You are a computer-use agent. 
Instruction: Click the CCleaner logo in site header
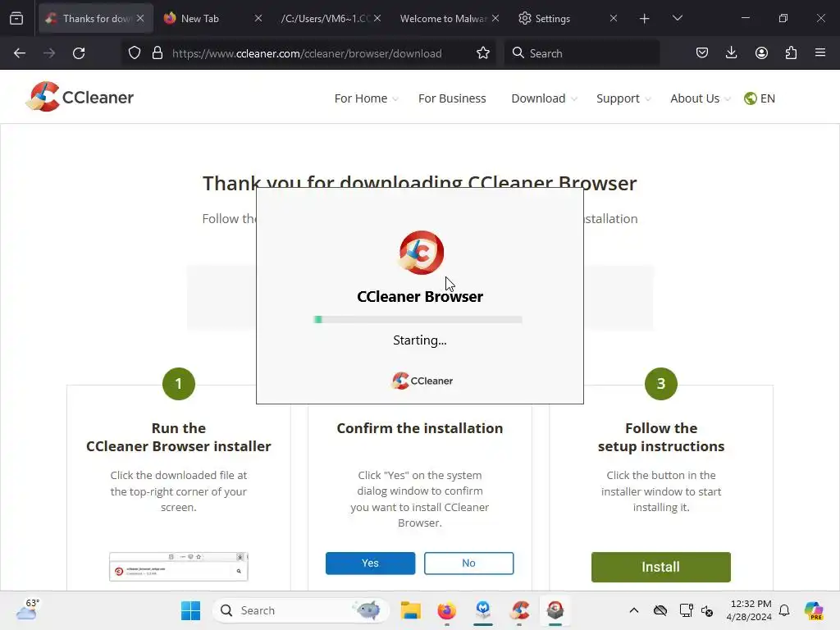pyautogui.click(x=80, y=97)
